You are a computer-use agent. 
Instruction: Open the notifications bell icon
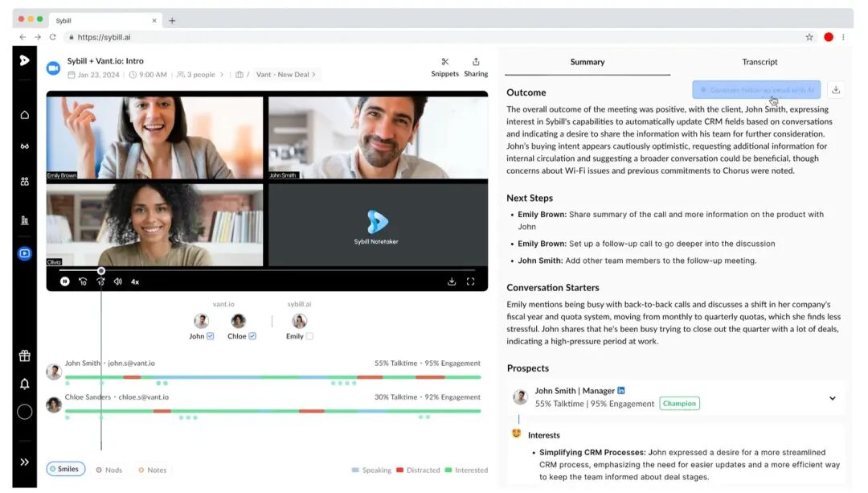pos(24,384)
